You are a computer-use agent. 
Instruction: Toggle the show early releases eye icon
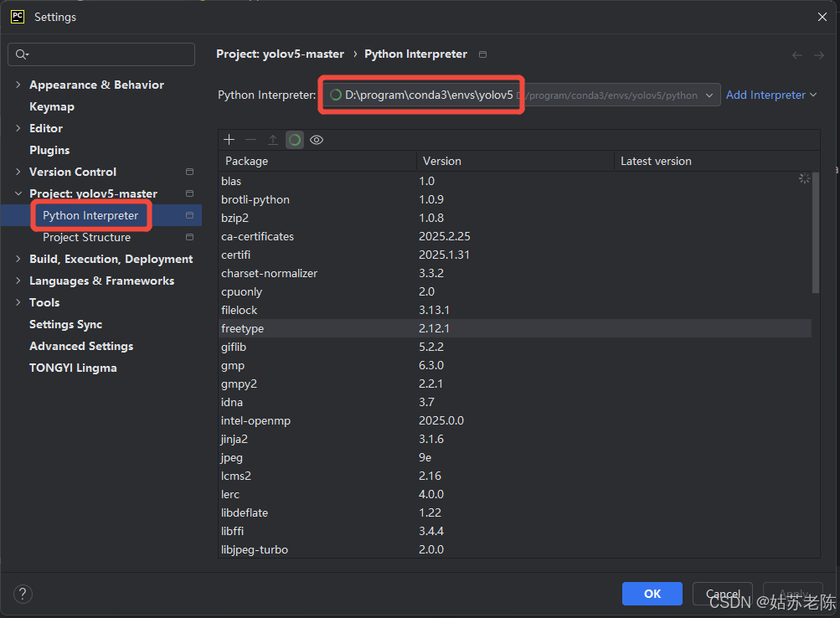tap(317, 140)
